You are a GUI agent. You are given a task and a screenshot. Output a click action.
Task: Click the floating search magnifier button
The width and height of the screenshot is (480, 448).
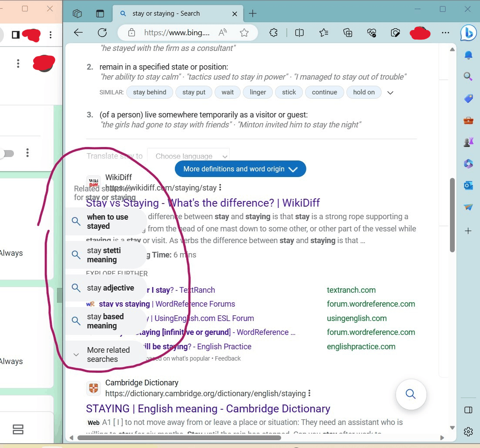[x=411, y=394]
